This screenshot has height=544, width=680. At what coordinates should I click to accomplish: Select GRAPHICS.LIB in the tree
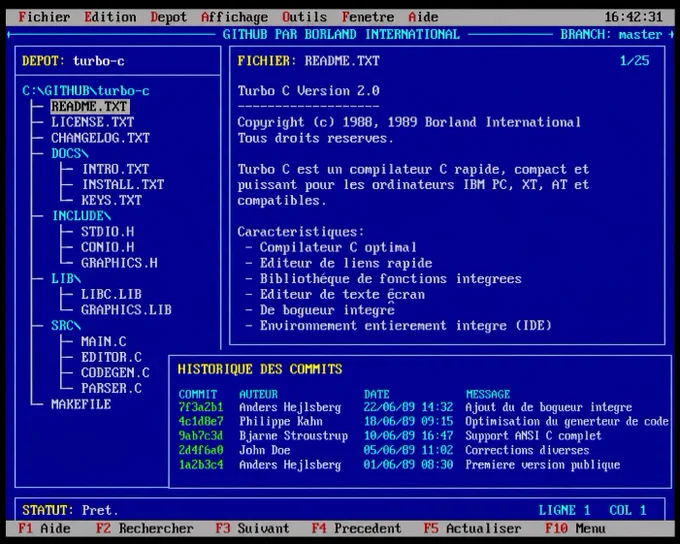point(126,309)
